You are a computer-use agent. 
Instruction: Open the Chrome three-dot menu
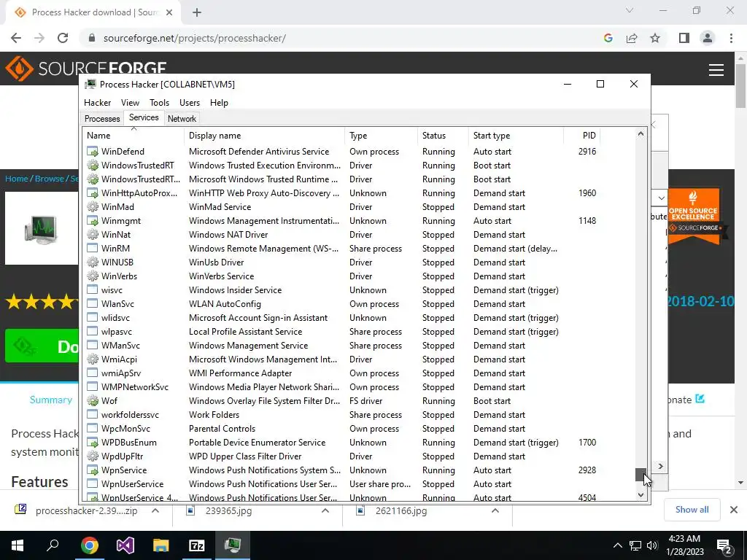tap(731, 38)
